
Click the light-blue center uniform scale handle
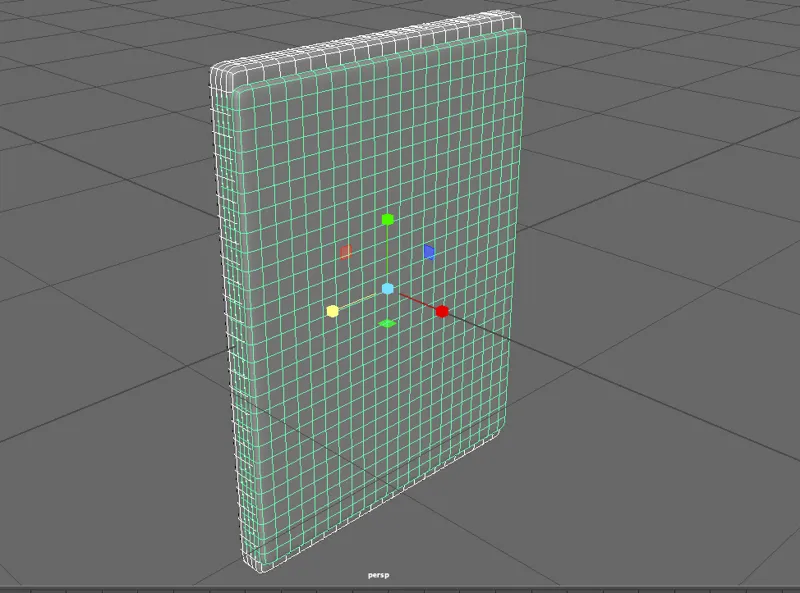(x=388, y=289)
